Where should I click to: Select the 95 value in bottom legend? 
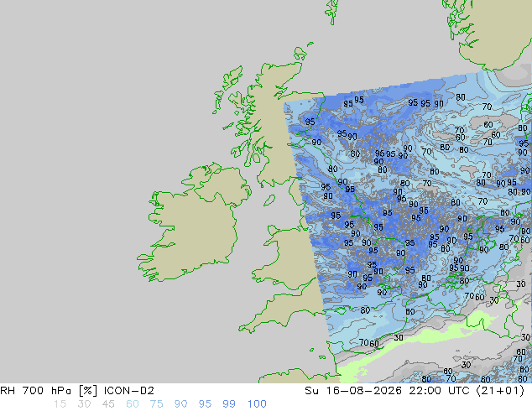pyautogui.click(x=205, y=404)
